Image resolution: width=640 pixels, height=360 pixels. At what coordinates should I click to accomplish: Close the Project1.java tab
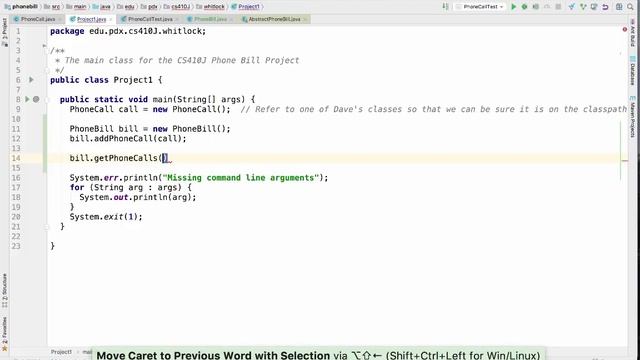111,19
